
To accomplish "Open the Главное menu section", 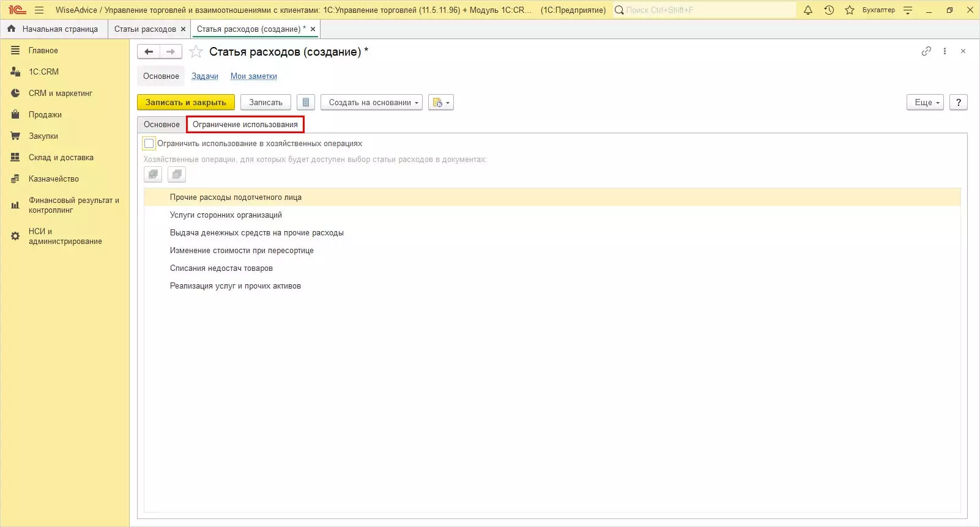I will [x=43, y=50].
